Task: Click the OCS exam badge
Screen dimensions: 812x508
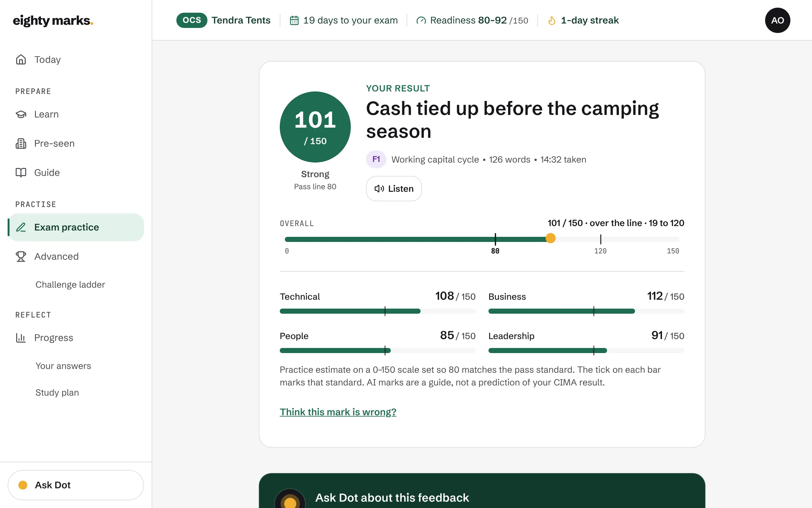Action: tap(192, 20)
